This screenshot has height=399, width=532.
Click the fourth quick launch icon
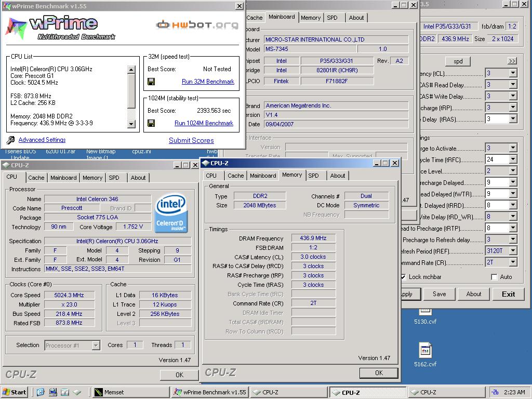coord(77,392)
